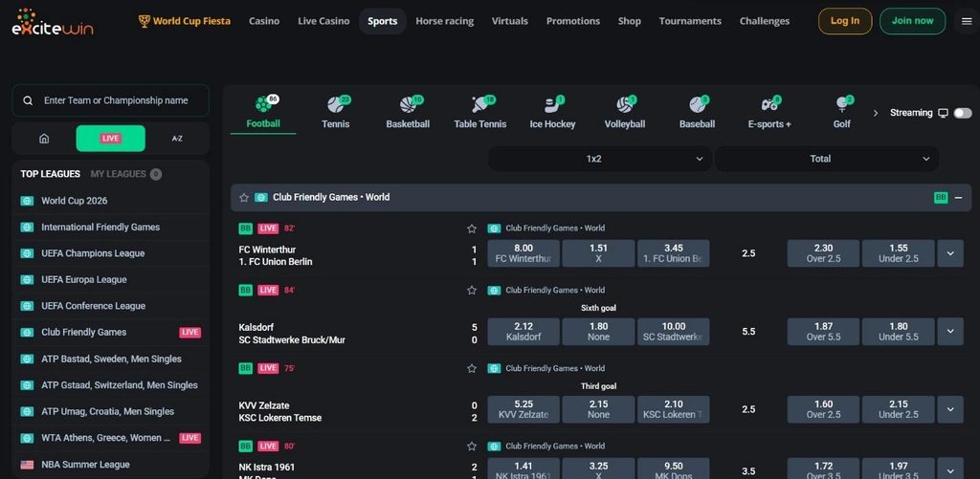
Task: Switch sidebar to LIVE view
Action: pos(111,139)
